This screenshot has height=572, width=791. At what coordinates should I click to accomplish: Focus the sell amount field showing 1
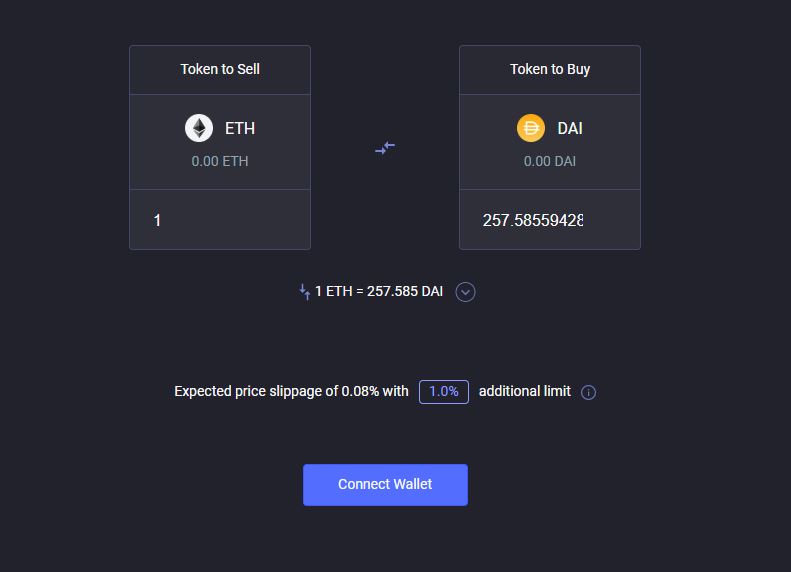coord(220,220)
